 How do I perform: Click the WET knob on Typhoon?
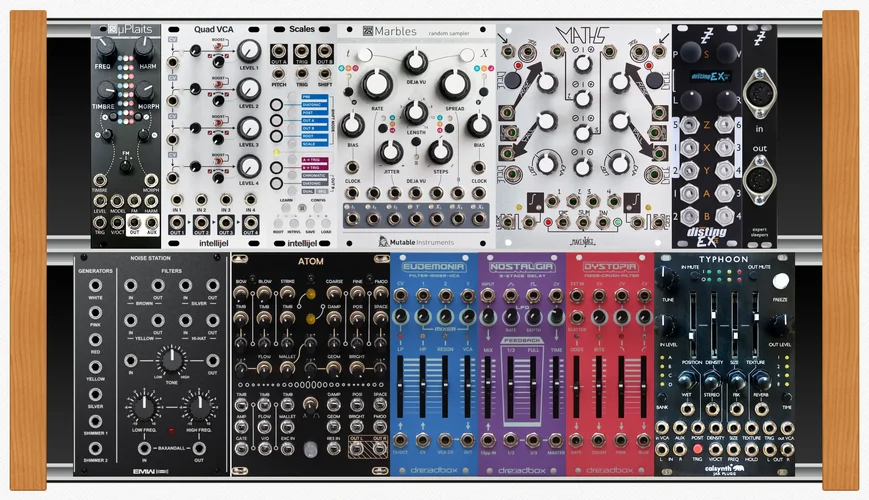pos(687,382)
